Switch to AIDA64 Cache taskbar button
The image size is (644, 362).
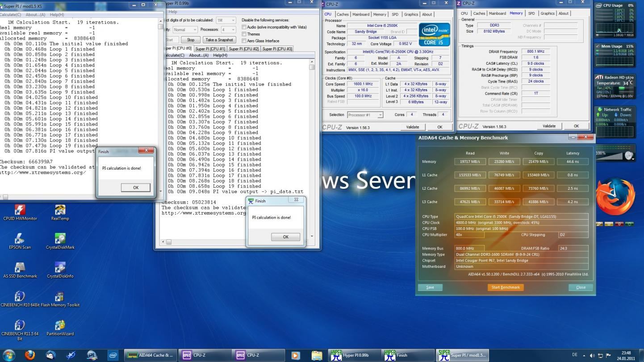tap(150, 355)
